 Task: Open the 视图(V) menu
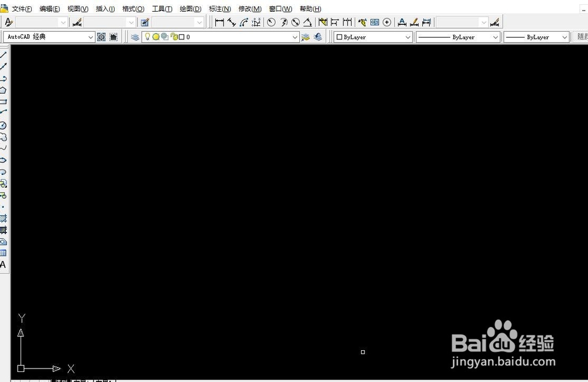tap(78, 9)
